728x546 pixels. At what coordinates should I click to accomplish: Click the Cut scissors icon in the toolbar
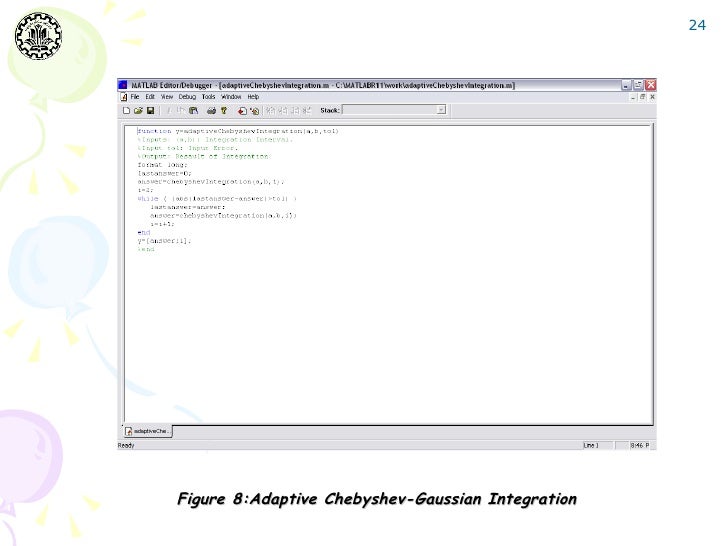[x=169, y=110]
